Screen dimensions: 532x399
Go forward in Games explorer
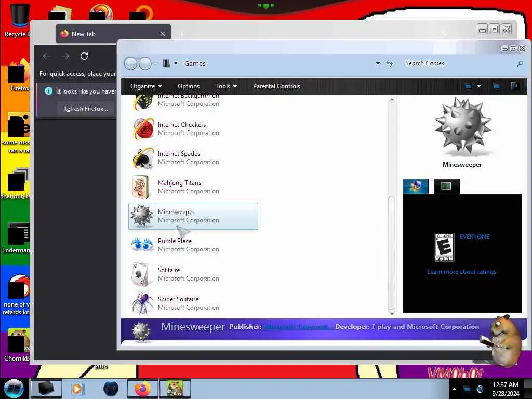[145, 63]
